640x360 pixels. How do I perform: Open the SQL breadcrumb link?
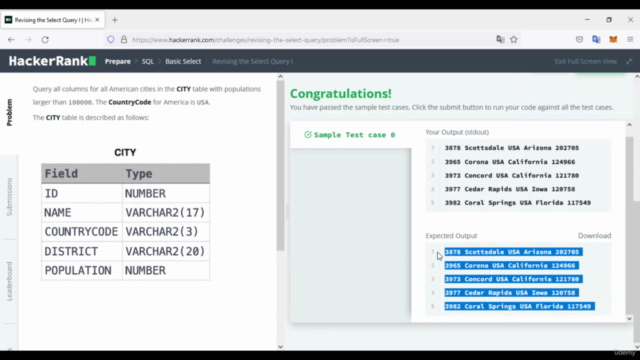click(x=148, y=61)
